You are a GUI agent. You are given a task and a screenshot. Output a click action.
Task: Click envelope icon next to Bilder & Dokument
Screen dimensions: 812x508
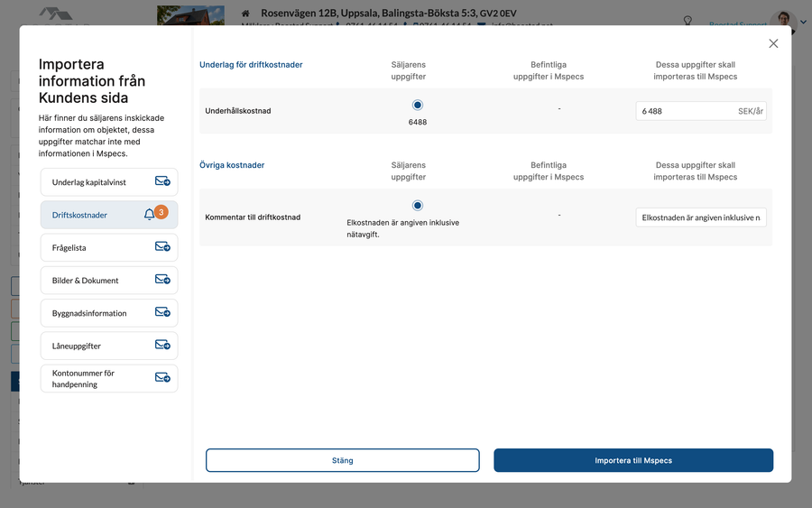pos(162,279)
